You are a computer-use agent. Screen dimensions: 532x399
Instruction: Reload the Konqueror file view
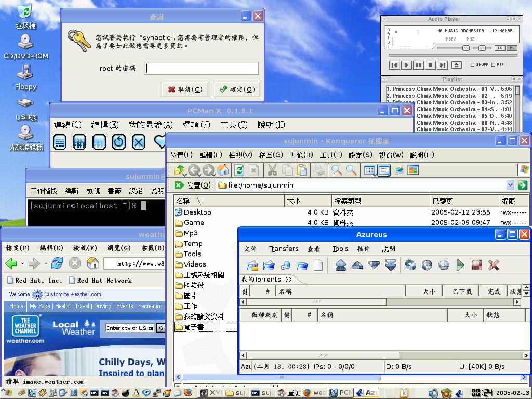[239, 170]
